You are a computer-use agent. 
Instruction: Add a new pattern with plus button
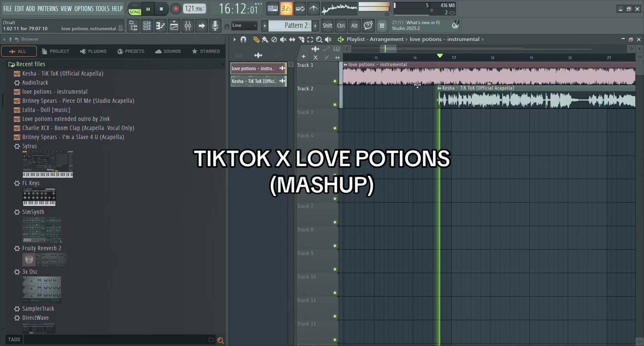315,25
